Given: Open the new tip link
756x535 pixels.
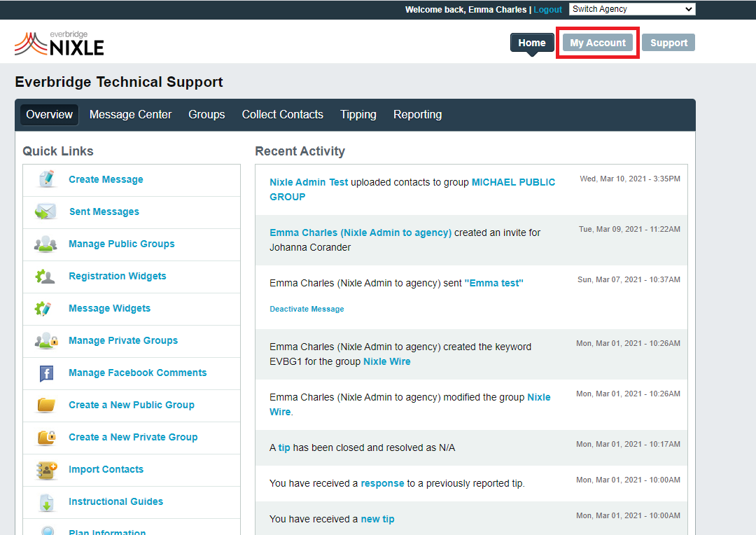Looking at the screenshot, I should point(377,519).
